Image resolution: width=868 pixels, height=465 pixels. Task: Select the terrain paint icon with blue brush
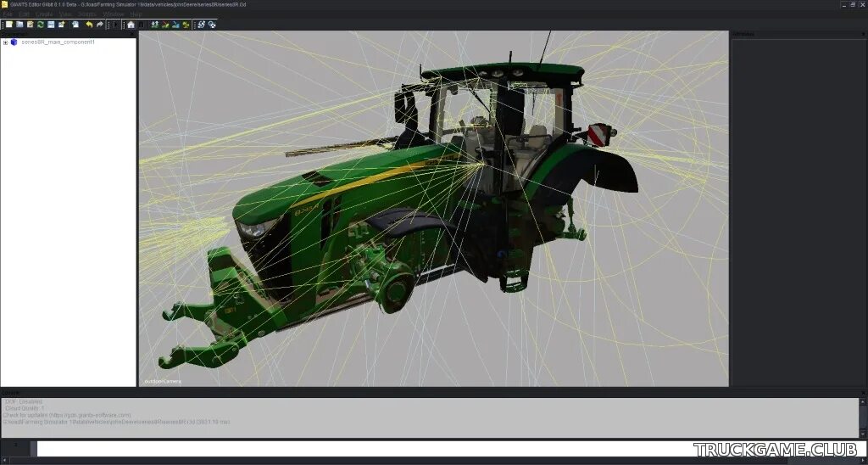tap(175, 25)
